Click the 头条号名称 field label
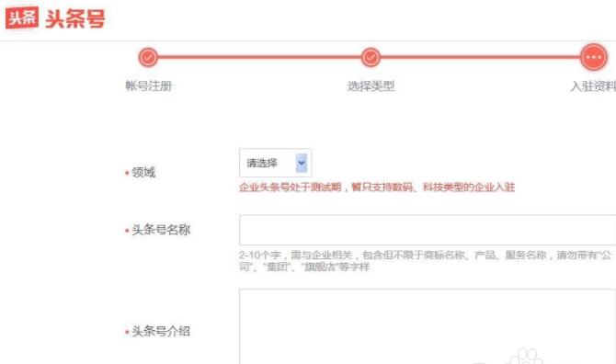Image resolution: width=616 pixels, height=364 pixels. coord(161,230)
